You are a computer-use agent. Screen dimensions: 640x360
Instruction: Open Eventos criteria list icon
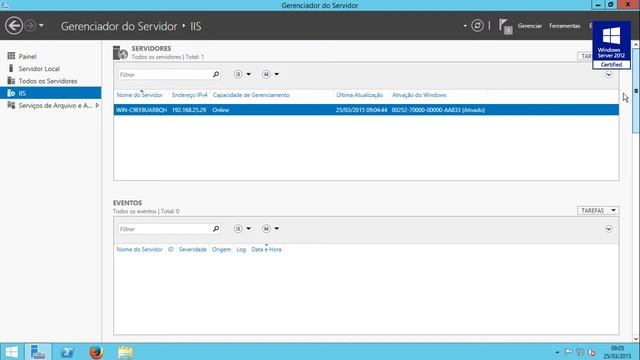pos(238,229)
